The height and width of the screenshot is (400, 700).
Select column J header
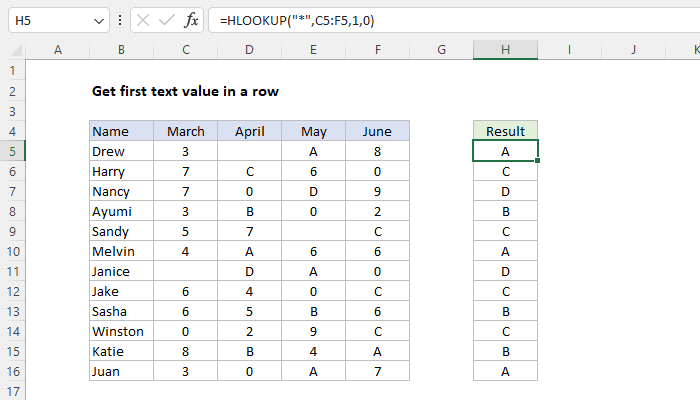(x=633, y=50)
